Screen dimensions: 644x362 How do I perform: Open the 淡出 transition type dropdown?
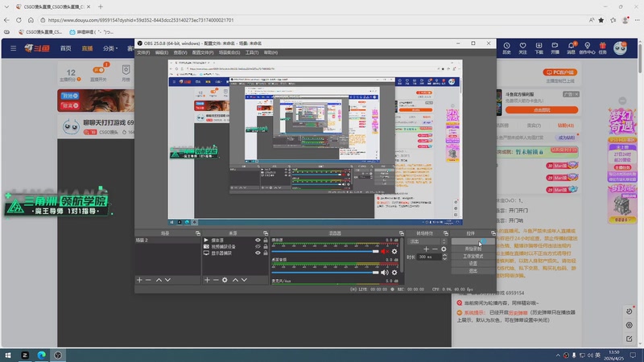[x=427, y=241]
